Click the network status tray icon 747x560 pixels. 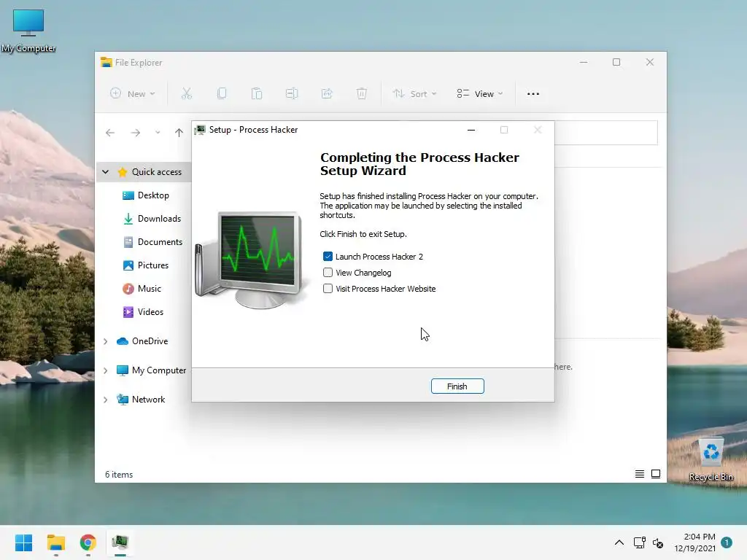[639, 542]
